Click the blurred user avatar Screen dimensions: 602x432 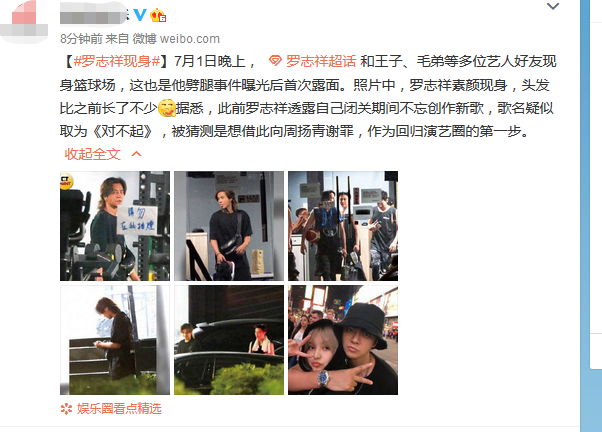(25, 22)
